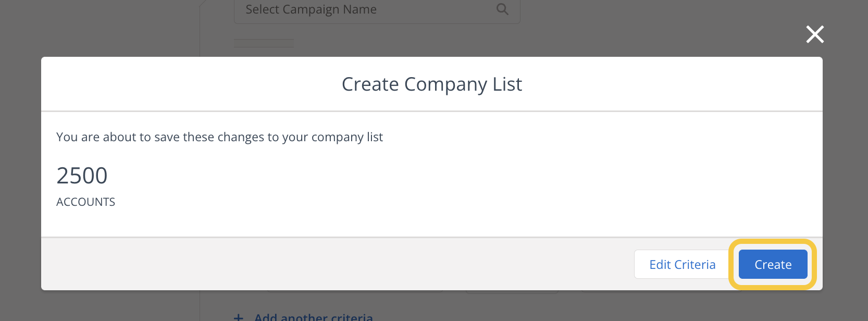Click the small dimmed bar under the campaign field
Screen dimensions: 868x321
tap(264, 43)
